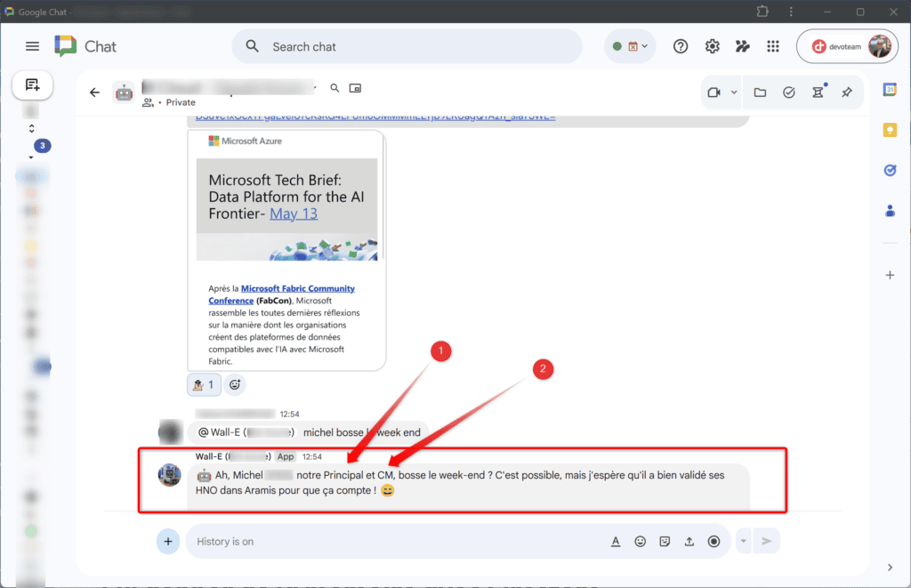This screenshot has width=911, height=588.
Task: Open the truncated link above the card
Action: 375,117
